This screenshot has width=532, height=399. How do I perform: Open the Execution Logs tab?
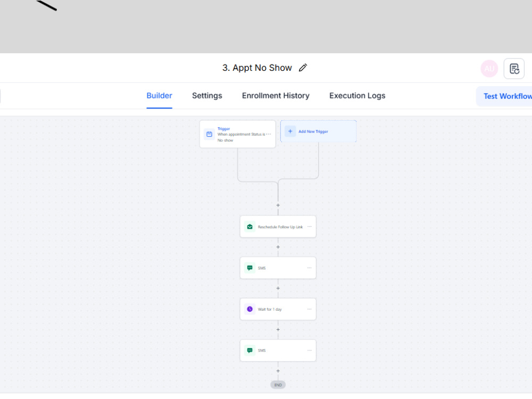click(x=358, y=96)
